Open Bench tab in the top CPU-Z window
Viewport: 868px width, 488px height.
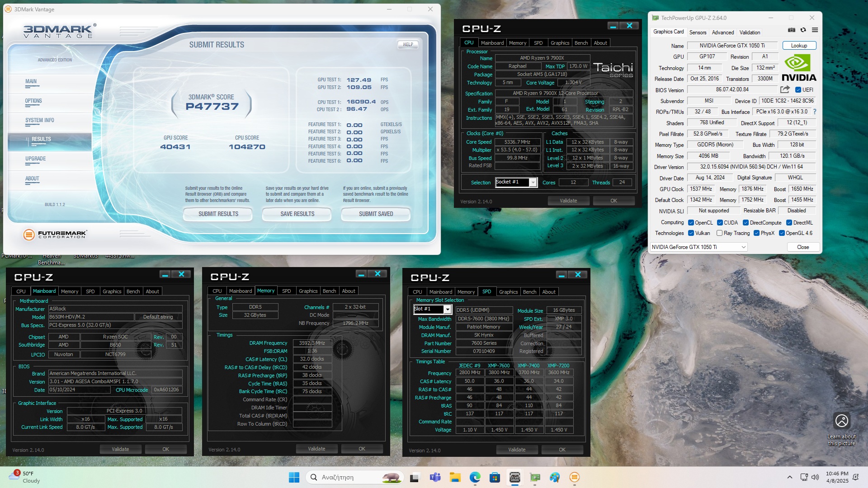(x=581, y=43)
